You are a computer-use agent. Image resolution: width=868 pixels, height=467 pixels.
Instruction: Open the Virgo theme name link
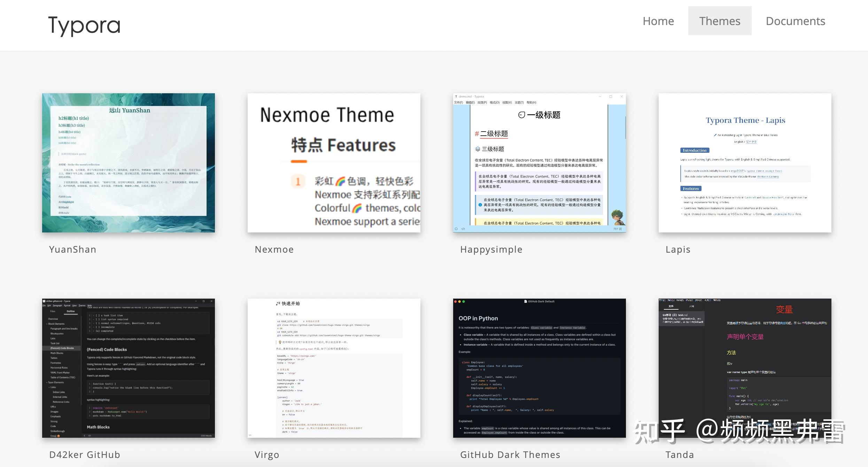tap(267, 455)
